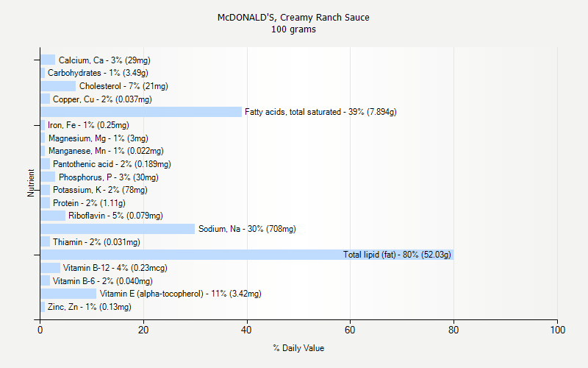Click the Copper, Cu - 2% label

(102, 99)
